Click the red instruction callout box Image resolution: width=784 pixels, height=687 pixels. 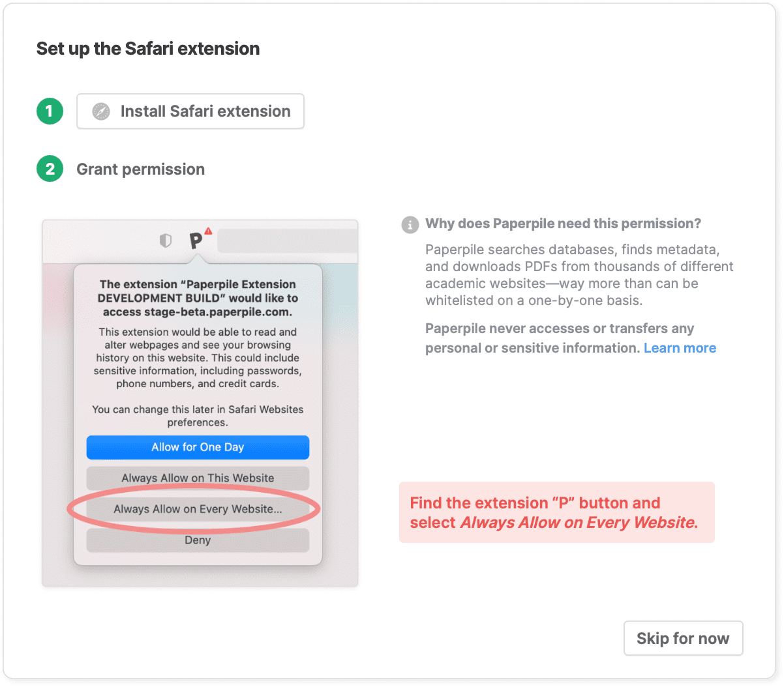click(x=557, y=512)
